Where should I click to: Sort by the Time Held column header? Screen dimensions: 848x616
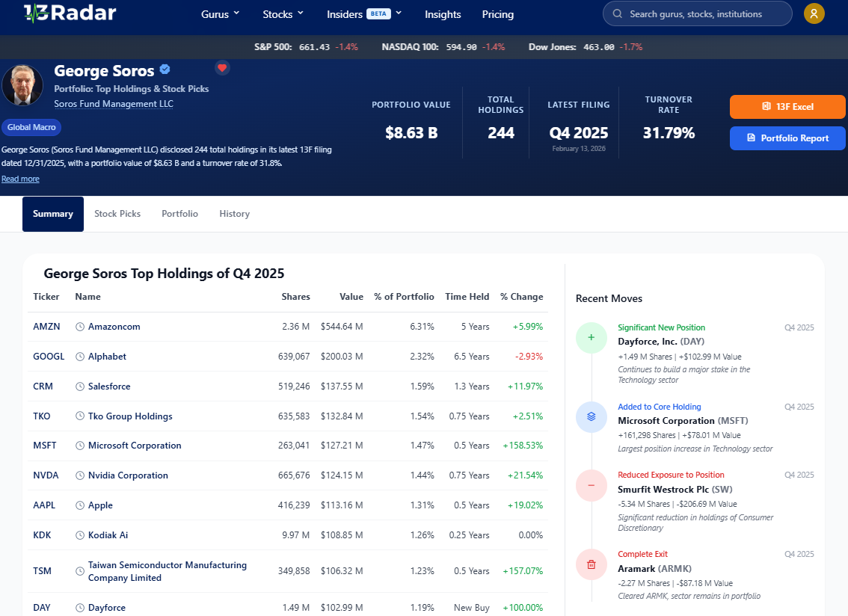click(x=467, y=296)
